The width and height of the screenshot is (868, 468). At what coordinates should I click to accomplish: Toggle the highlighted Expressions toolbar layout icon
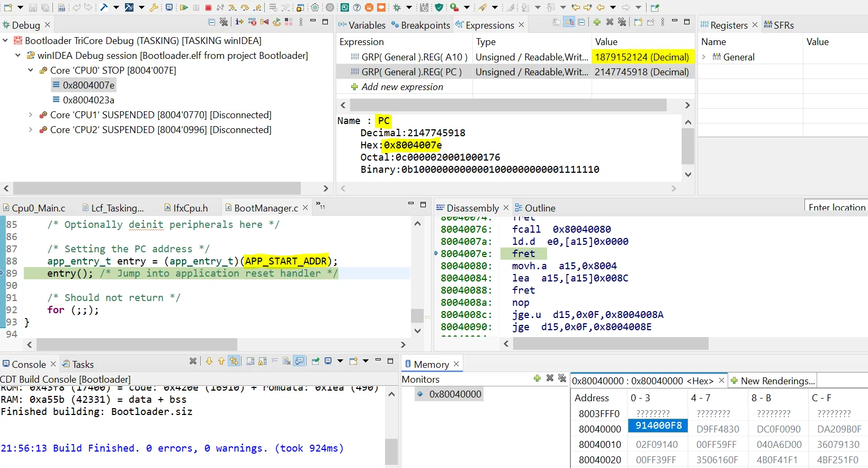(569, 22)
